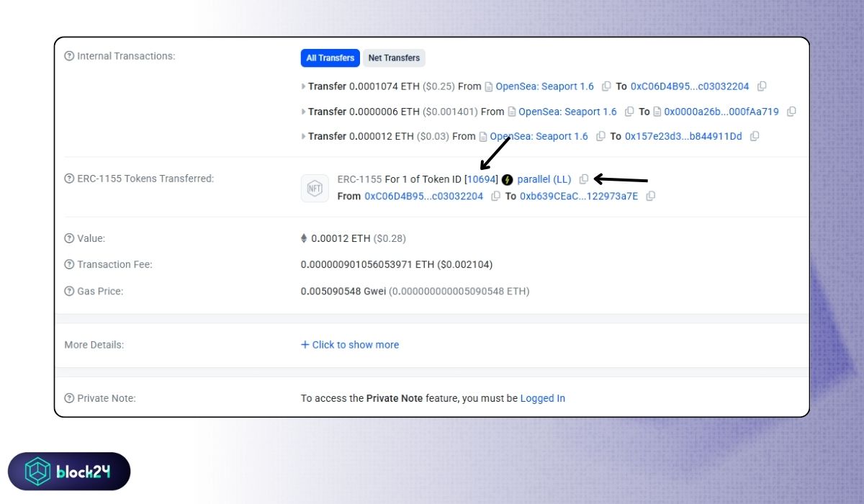The height and width of the screenshot is (504, 864).
Task: Select gas price 0.005090548 Gwei
Action: pyautogui.click(x=344, y=292)
